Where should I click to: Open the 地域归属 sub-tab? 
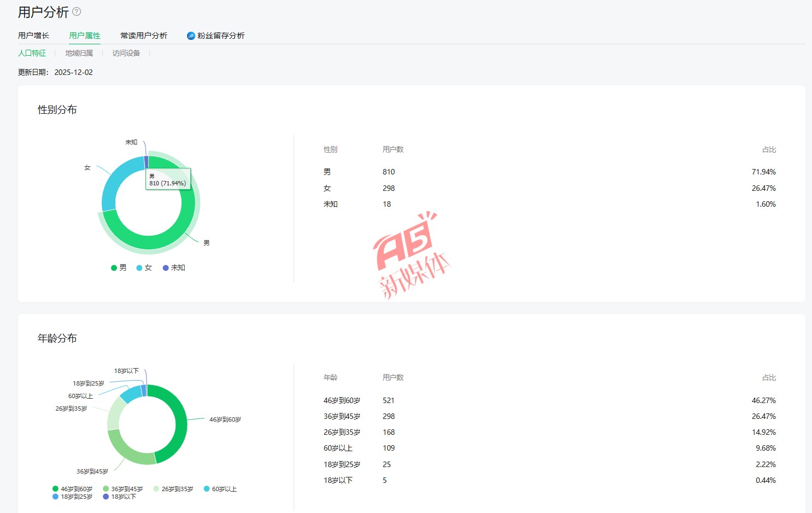click(79, 53)
